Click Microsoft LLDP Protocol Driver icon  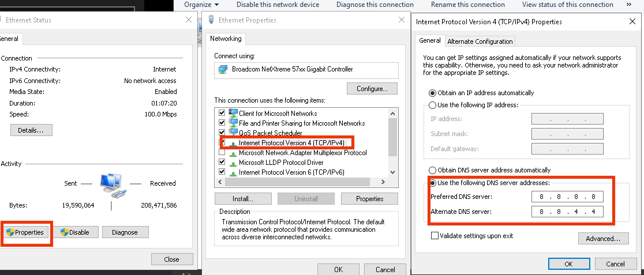[233, 163]
